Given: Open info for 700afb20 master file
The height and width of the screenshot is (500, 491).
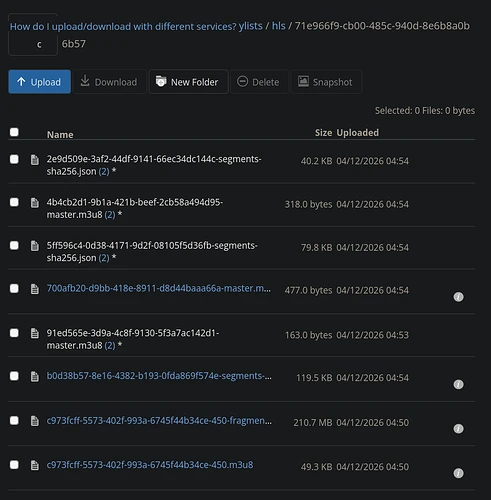Looking at the screenshot, I should [x=458, y=297].
